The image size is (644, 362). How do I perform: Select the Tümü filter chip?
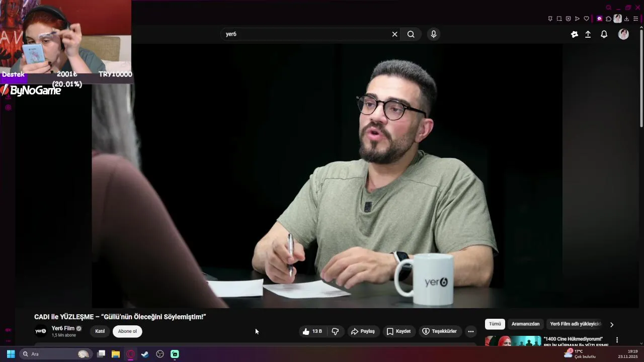(x=495, y=324)
